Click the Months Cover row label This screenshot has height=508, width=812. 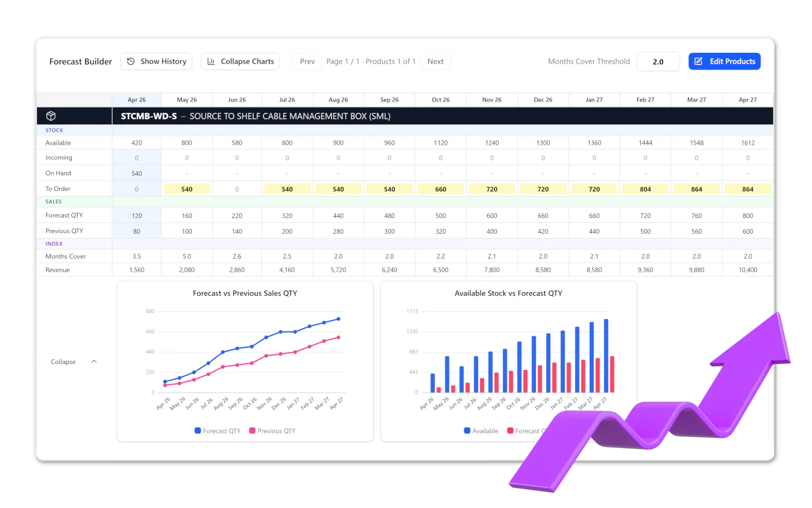65,256
